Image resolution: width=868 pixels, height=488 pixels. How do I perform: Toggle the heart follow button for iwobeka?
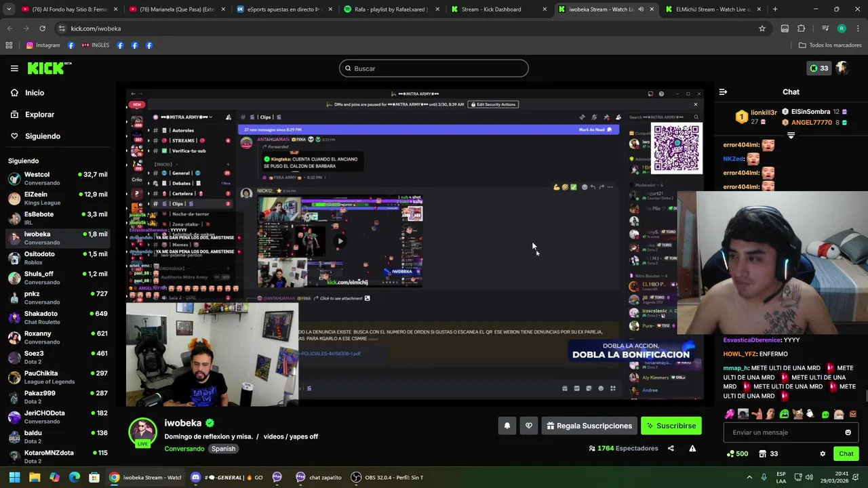pyautogui.click(x=529, y=426)
